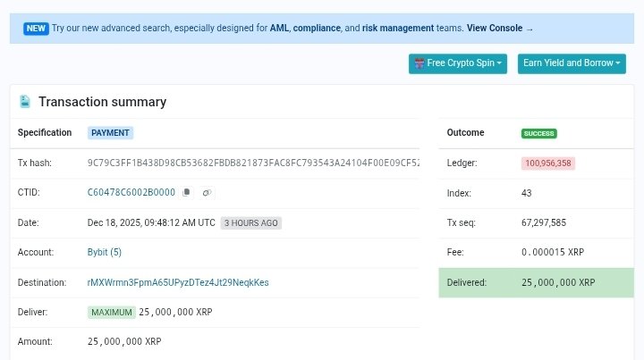Open CTID link C60478C6002B0000

coord(131,192)
